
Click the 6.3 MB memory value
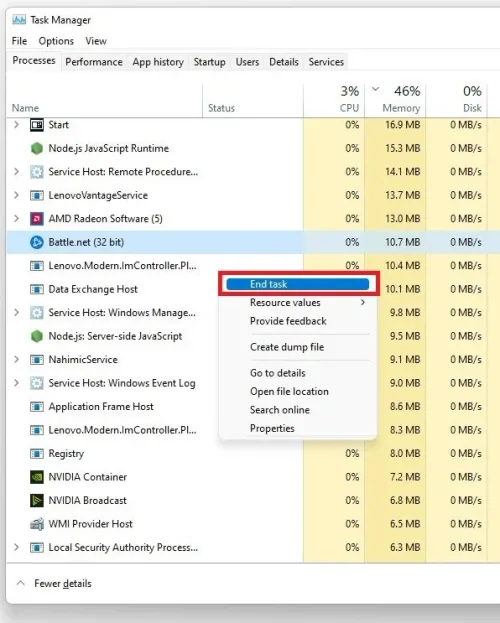coord(405,547)
